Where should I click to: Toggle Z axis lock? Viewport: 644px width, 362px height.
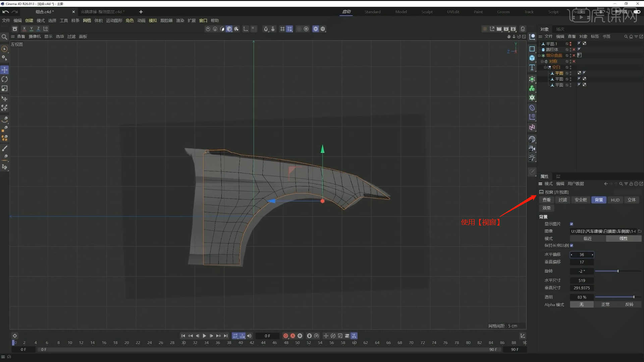(38, 29)
